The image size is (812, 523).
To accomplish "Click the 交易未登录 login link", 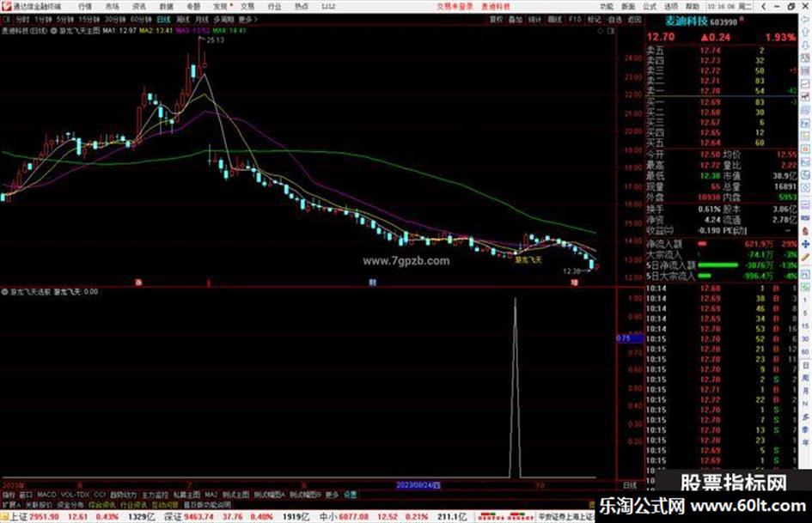I will pyautogui.click(x=455, y=6).
